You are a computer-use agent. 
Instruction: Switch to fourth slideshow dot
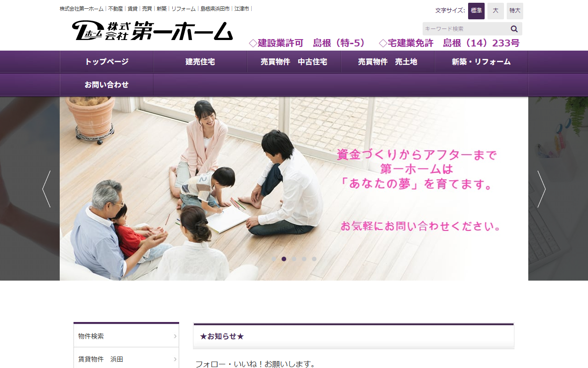[x=304, y=259]
